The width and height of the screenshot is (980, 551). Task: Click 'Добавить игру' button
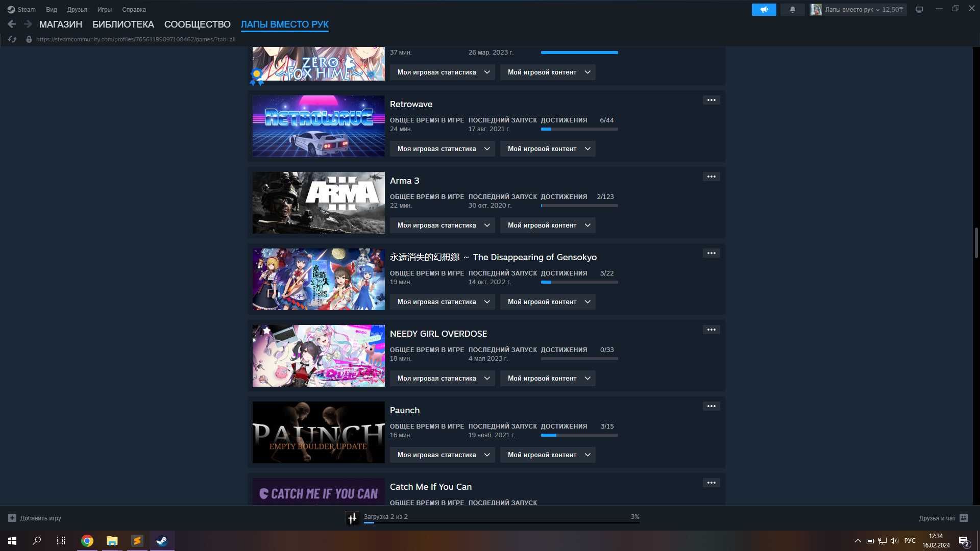[x=35, y=518]
